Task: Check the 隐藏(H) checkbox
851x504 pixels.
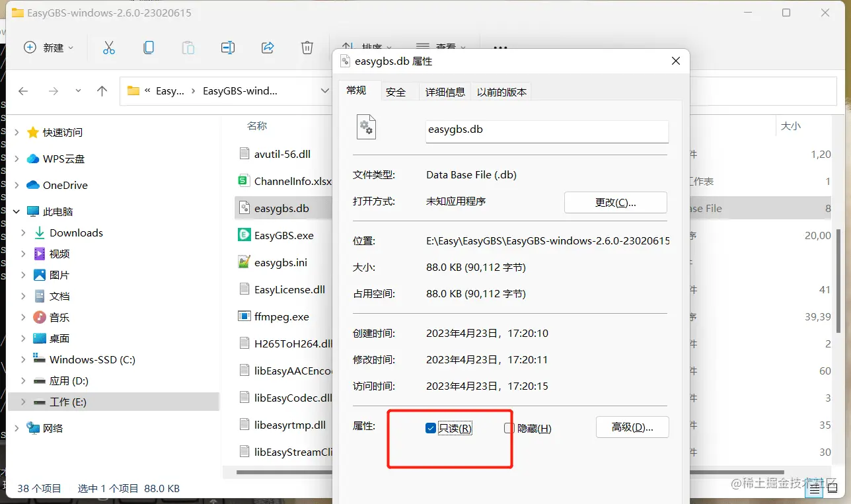Action: 509,428
